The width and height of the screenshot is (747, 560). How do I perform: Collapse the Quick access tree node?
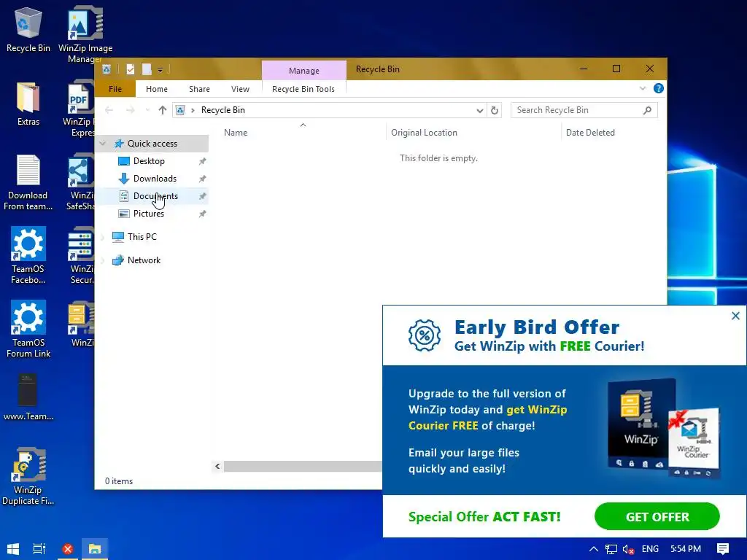(x=102, y=144)
